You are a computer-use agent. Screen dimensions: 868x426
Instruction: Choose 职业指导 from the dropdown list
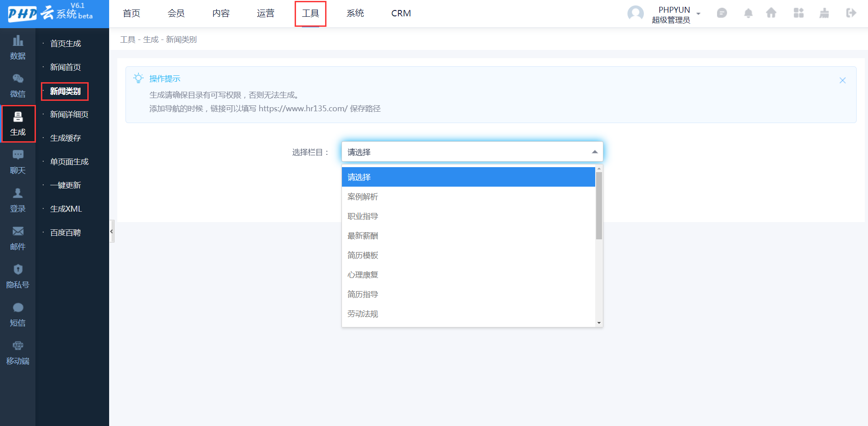point(468,216)
